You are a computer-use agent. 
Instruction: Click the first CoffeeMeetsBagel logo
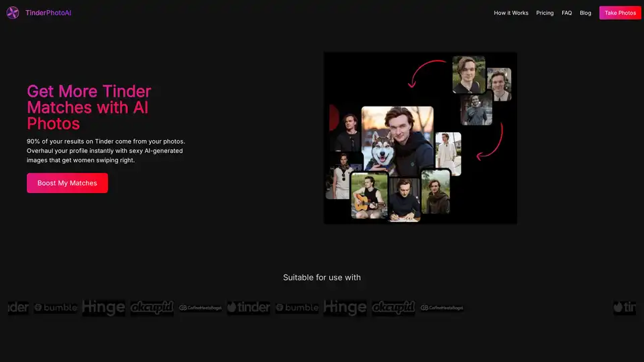point(200,308)
